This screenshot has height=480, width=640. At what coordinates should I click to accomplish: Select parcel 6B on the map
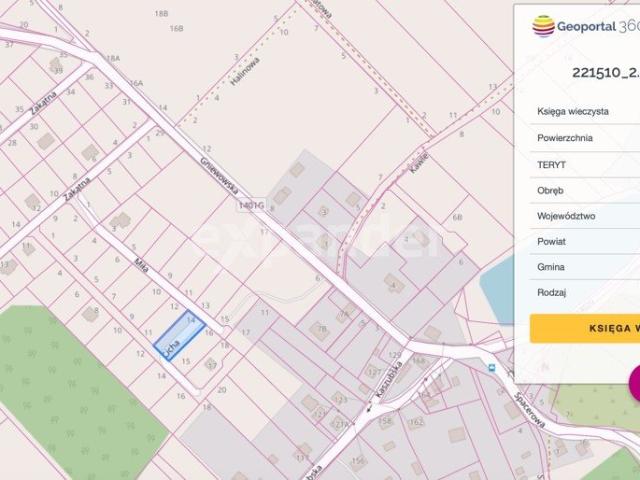point(457,216)
